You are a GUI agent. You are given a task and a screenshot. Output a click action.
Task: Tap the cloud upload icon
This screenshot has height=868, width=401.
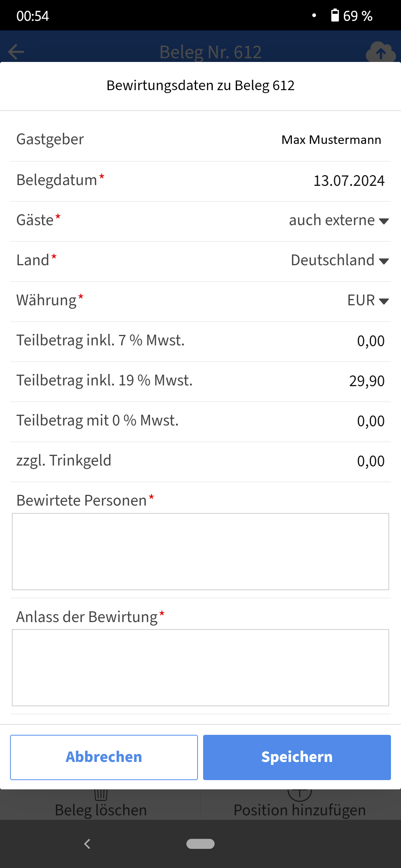[381, 52]
